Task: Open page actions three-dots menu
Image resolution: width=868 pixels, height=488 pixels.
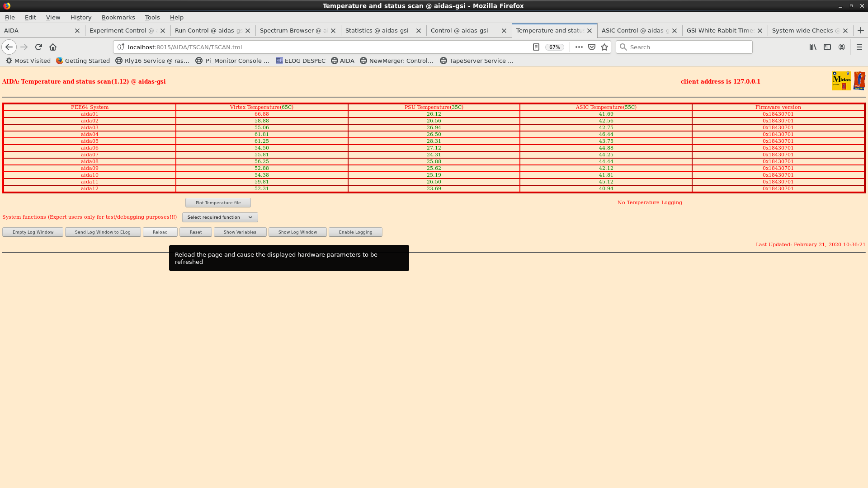Action: click(x=579, y=47)
